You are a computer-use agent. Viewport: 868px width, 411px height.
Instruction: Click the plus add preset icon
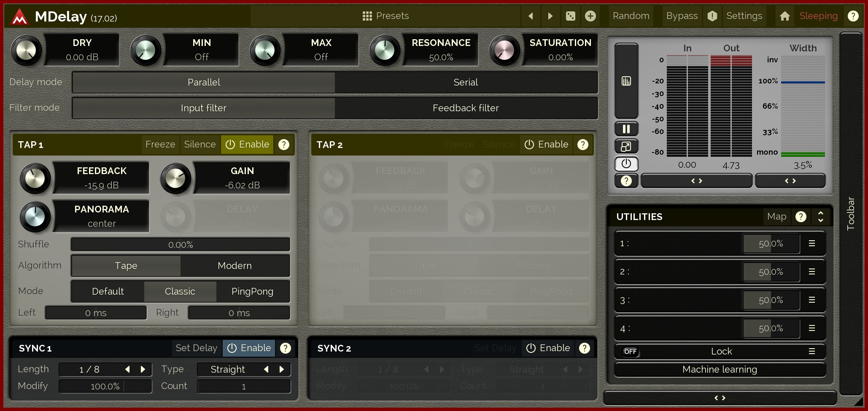coord(590,16)
